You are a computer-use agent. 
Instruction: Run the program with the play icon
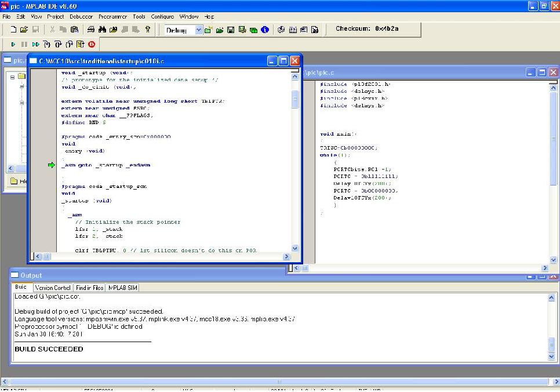point(13,44)
